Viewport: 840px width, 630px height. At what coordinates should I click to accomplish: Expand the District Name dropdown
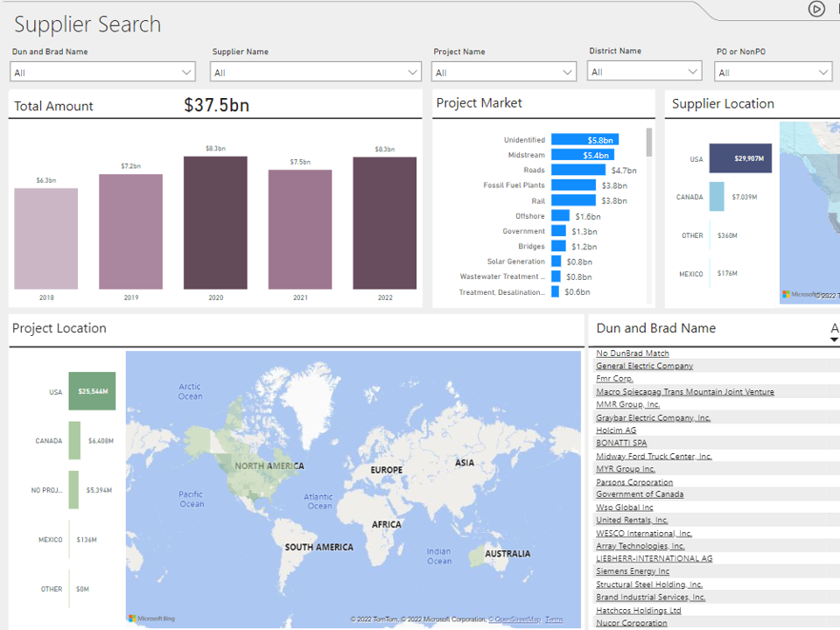click(644, 72)
